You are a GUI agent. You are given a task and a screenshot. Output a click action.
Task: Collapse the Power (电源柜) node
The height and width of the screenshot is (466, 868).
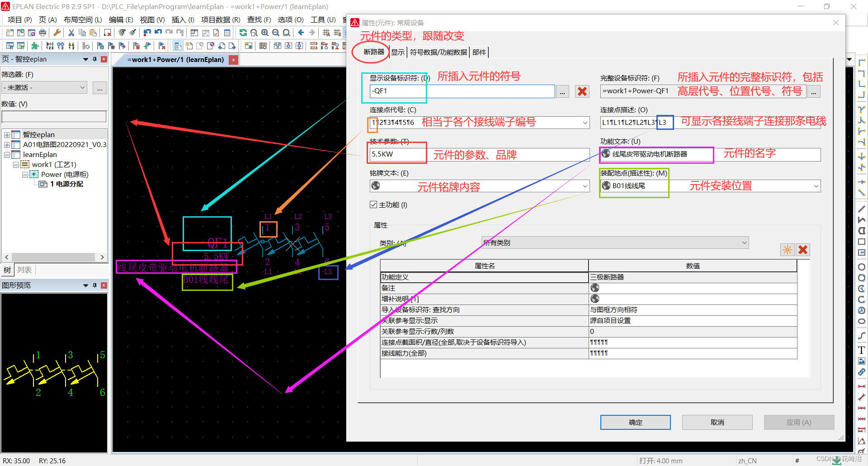tap(25, 175)
